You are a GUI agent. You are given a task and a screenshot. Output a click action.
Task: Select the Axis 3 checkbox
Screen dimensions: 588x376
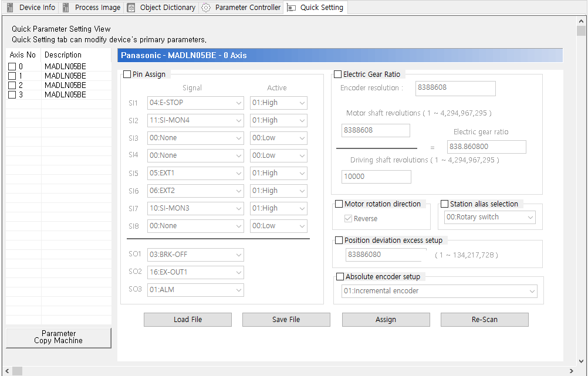pyautogui.click(x=12, y=94)
